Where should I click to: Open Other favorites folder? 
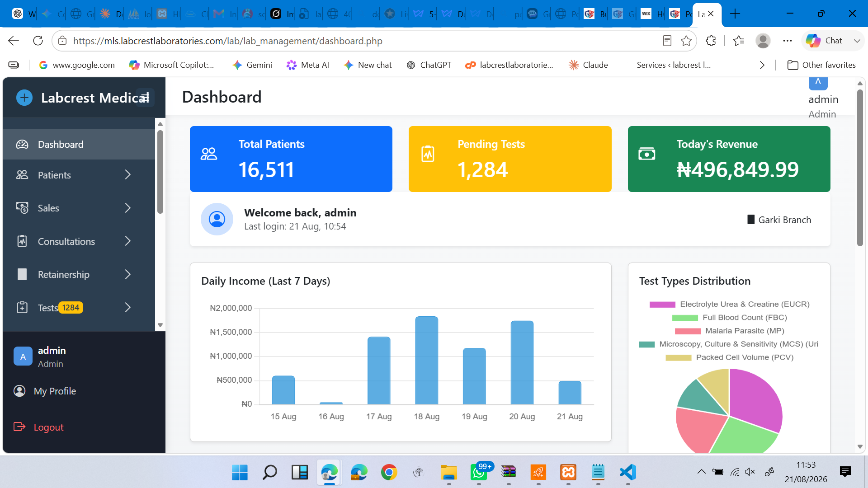click(x=821, y=65)
